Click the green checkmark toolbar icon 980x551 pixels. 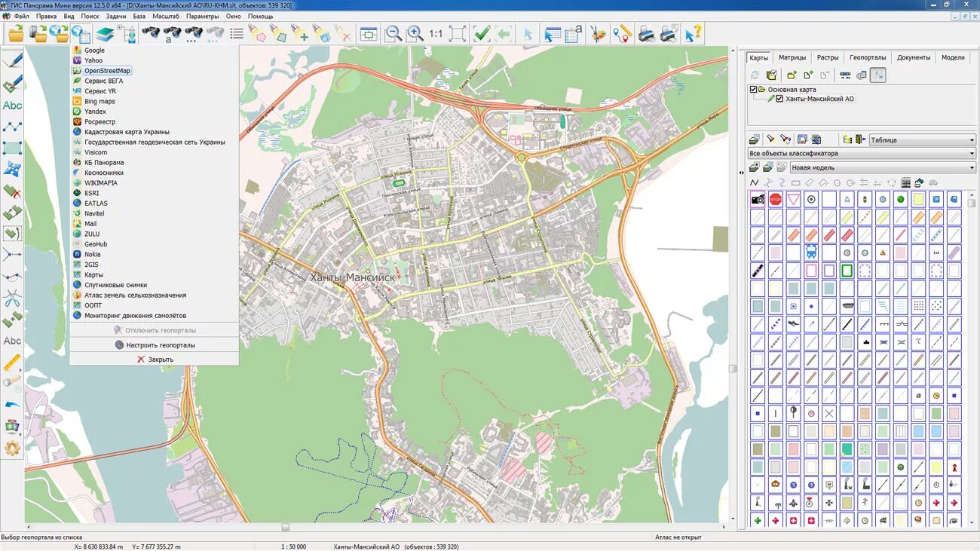[x=482, y=33]
